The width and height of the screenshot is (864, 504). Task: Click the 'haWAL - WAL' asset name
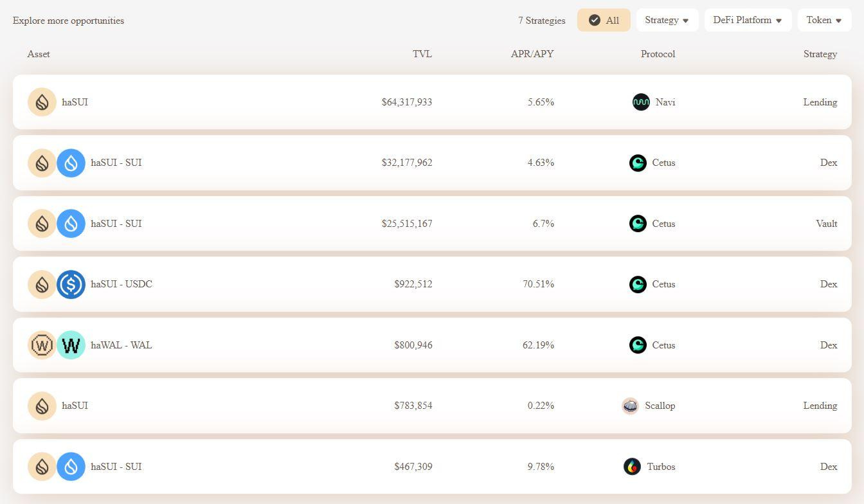(122, 345)
